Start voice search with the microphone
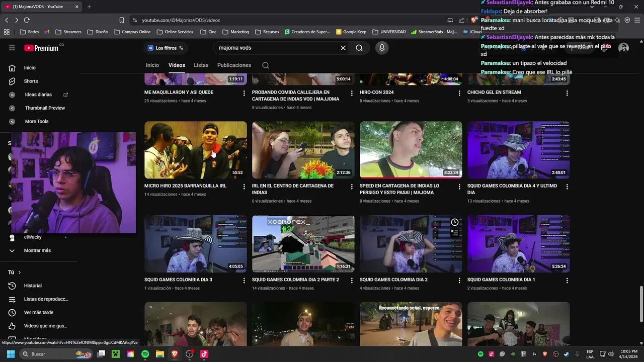Image resolution: width=644 pixels, height=362 pixels. tap(382, 48)
